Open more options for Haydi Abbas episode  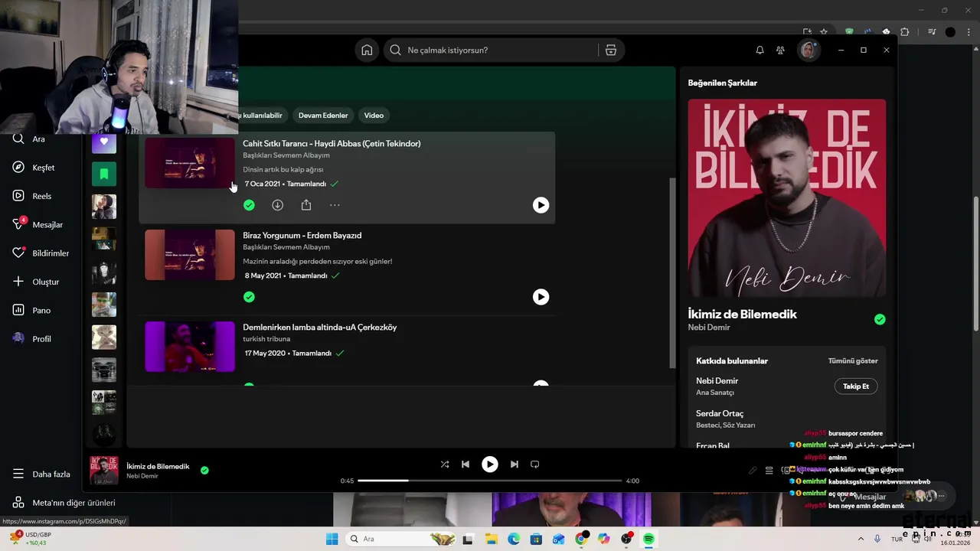(x=335, y=205)
